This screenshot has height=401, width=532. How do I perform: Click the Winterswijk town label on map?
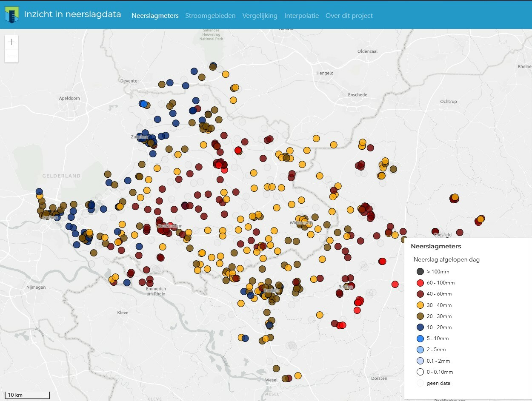(301, 223)
